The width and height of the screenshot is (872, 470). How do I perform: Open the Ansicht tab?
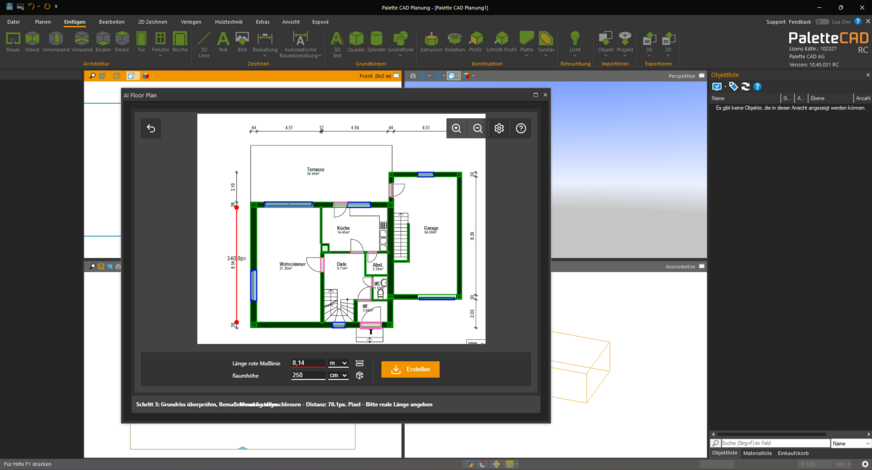(x=291, y=22)
